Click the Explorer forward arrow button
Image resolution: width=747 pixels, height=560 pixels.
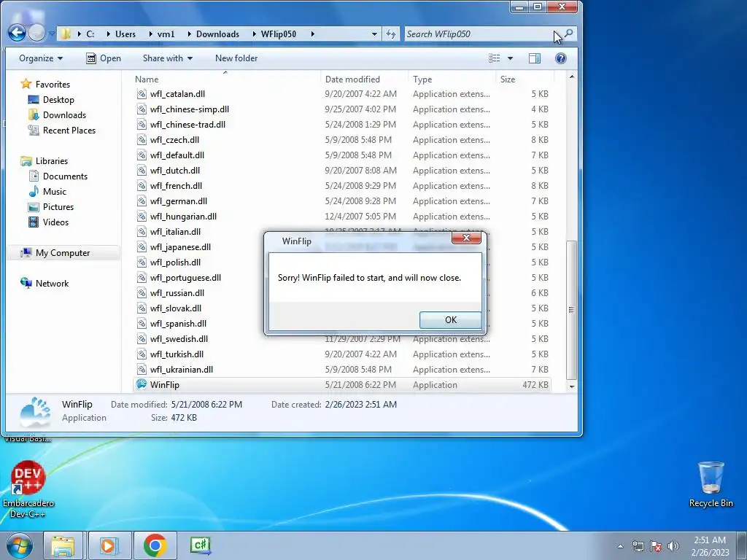pyautogui.click(x=36, y=33)
